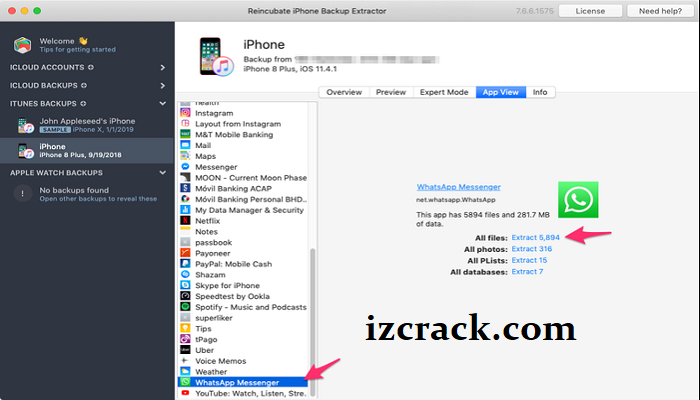Image resolution: width=700 pixels, height=400 pixels.
Task: Click the Netflix app icon
Action: point(185,221)
